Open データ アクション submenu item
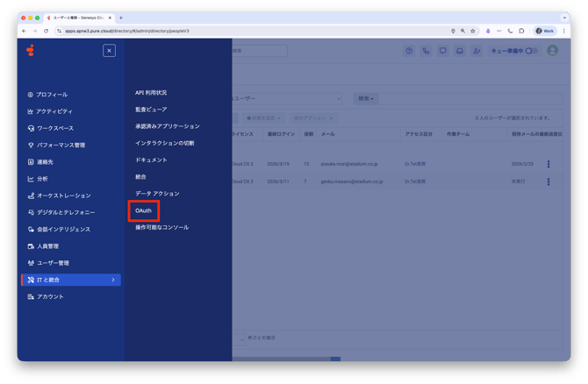Image resolution: width=588 pixels, height=384 pixels. click(157, 194)
